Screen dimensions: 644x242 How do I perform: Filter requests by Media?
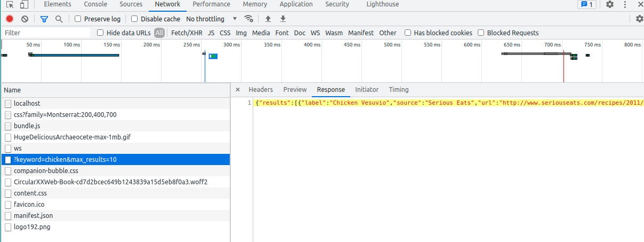coord(261,33)
